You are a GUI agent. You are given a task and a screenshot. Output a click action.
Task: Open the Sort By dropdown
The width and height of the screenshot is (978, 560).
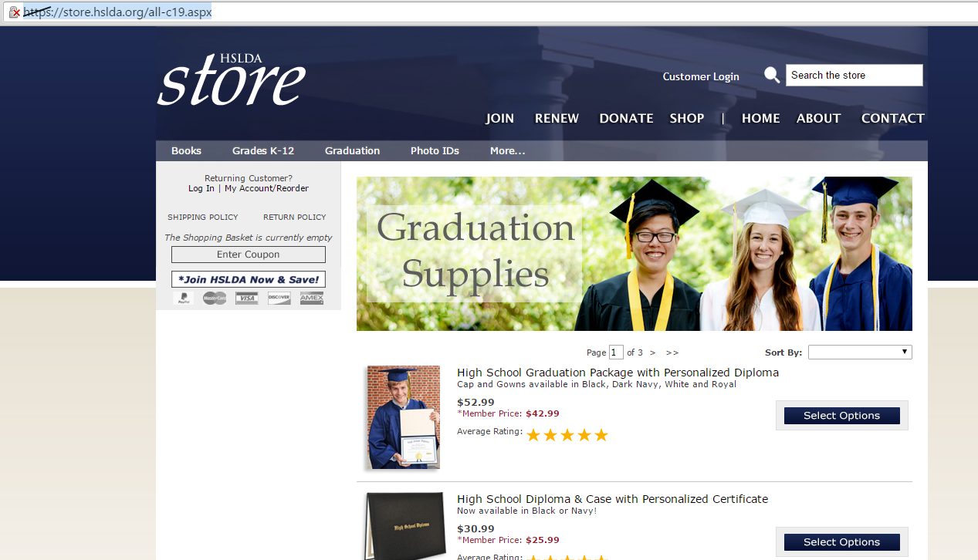coord(860,353)
